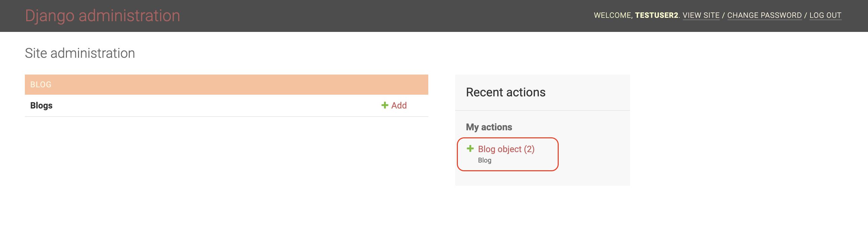This screenshot has width=868, height=225.
Task: Click the My actions subheading
Action: coord(489,127)
